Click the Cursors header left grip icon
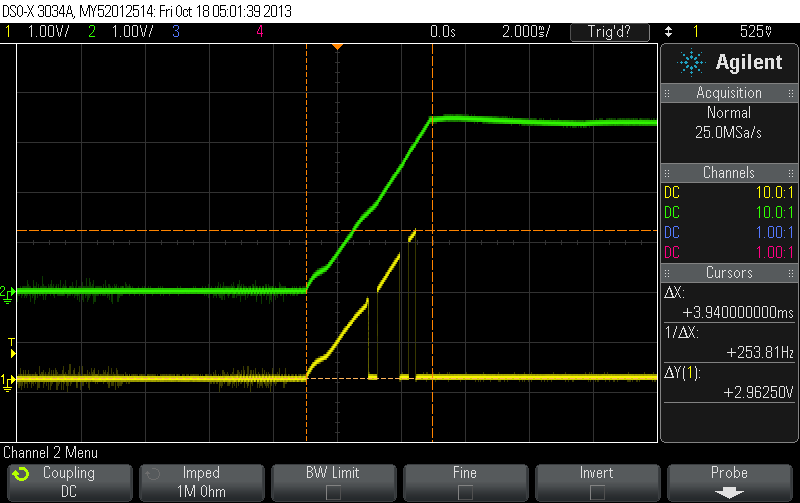The width and height of the screenshot is (800, 503). coord(667,273)
